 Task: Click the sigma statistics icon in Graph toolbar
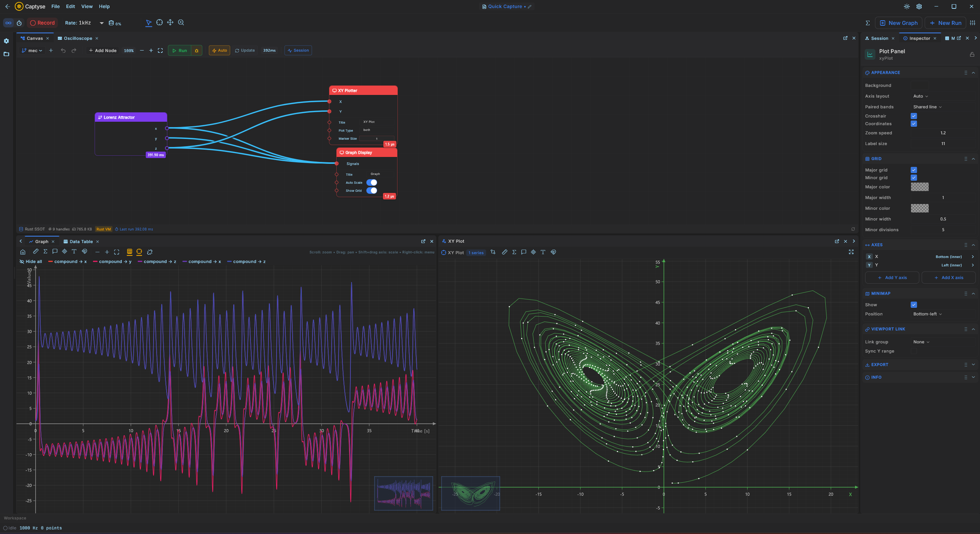(x=45, y=251)
